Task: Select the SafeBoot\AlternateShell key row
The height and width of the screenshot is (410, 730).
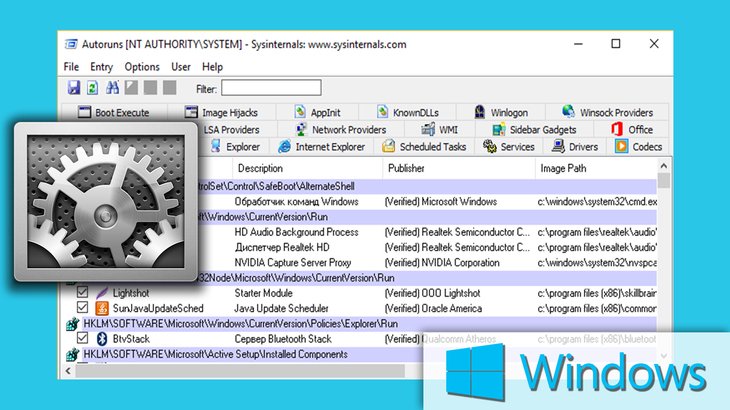Action: (427, 187)
